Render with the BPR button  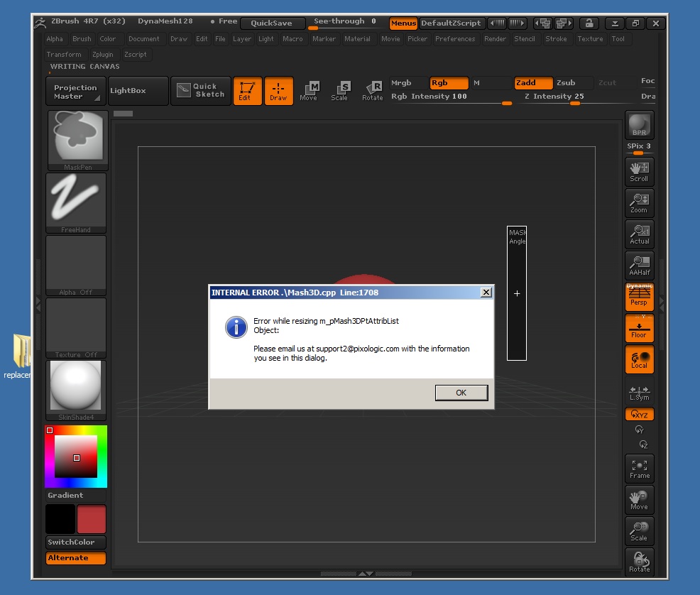(639, 124)
